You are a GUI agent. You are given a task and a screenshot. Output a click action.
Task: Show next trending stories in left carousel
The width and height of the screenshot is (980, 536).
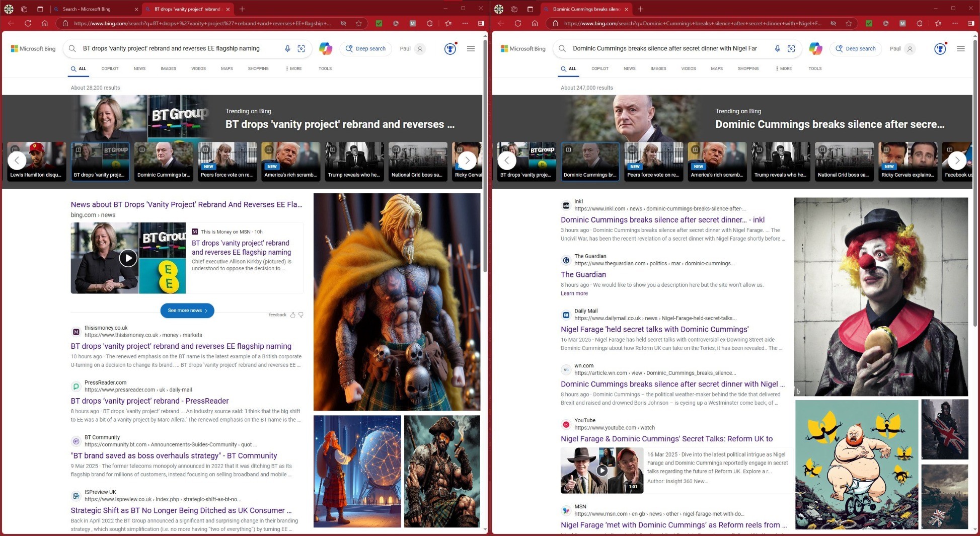coord(467,161)
